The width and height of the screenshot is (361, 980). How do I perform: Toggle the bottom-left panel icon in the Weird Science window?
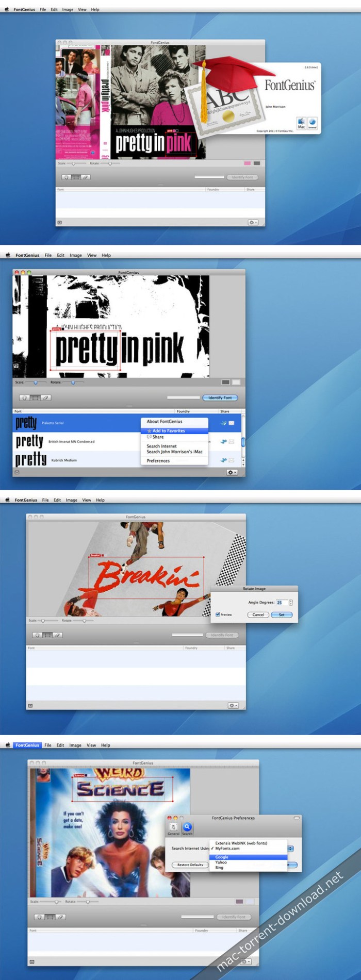tap(32, 961)
